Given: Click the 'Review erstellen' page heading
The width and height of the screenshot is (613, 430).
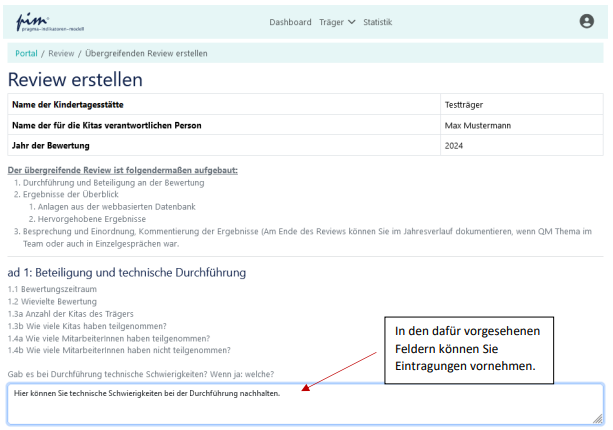Looking at the screenshot, I should pyautogui.click(x=75, y=80).
